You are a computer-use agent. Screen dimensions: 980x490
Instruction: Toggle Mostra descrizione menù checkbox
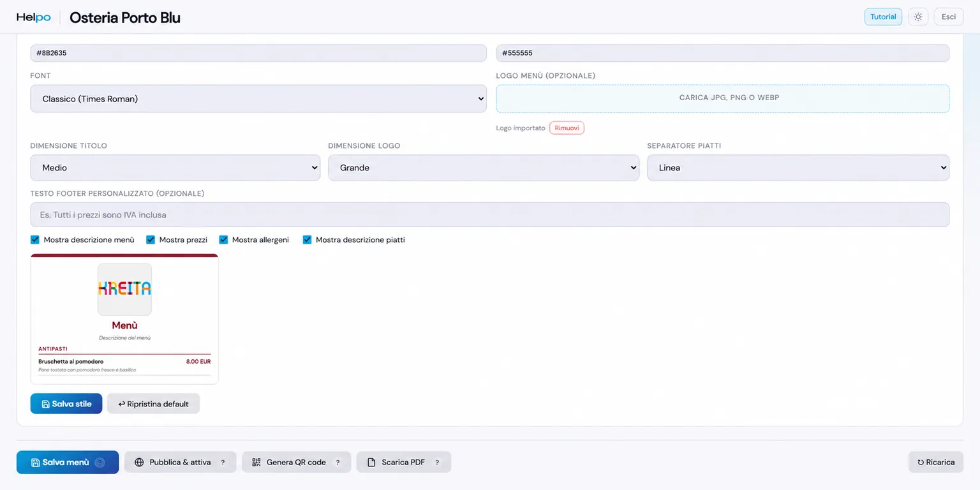click(35, 240)
